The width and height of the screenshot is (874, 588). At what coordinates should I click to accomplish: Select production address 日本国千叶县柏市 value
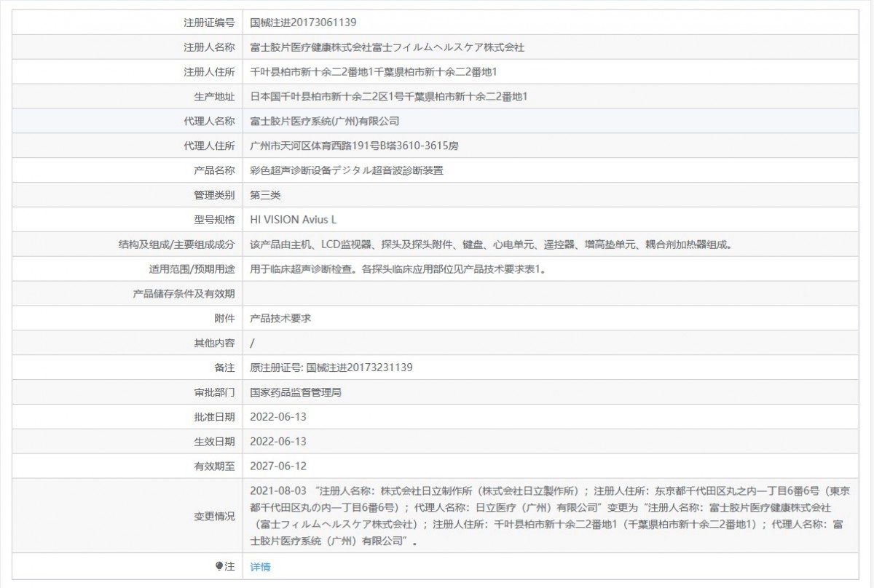tap(389, 97)
